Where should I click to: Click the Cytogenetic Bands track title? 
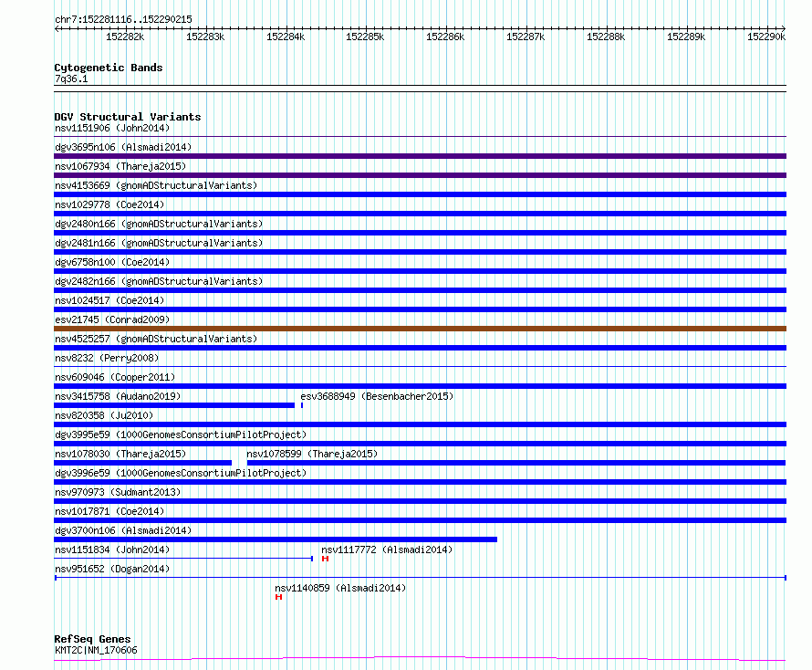pos(109,68)
